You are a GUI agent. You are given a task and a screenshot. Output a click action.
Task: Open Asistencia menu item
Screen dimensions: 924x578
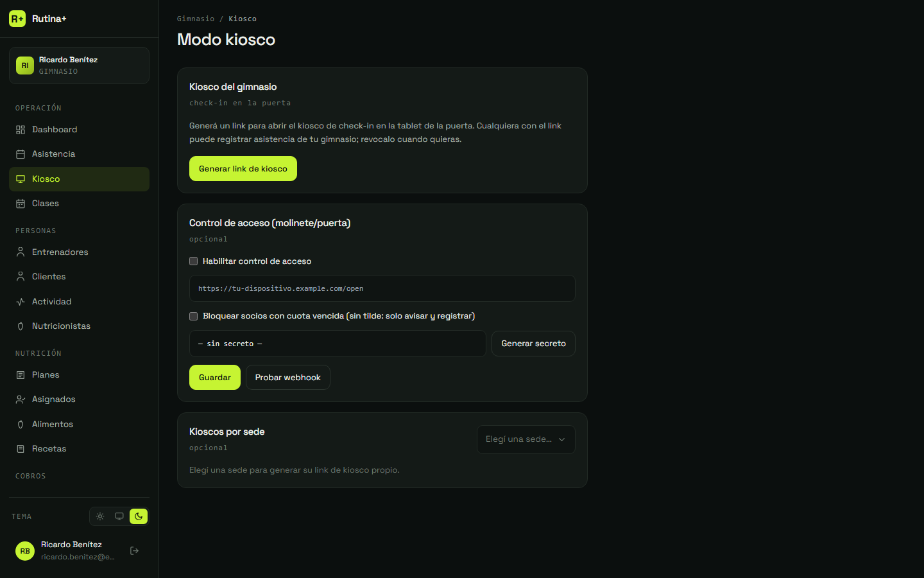click(x=79, y=154)
